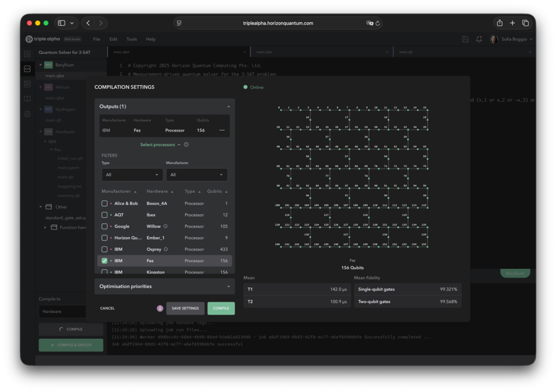Click the triple alpha logo
The image size is (556, 392).
pyautogui.click(x=42, y=39)
